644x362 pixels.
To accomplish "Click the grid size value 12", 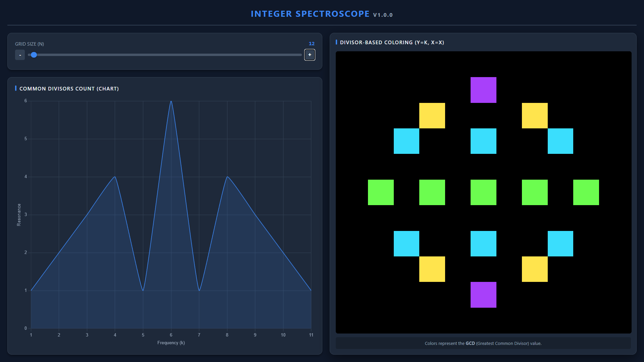I will (312, 44).
